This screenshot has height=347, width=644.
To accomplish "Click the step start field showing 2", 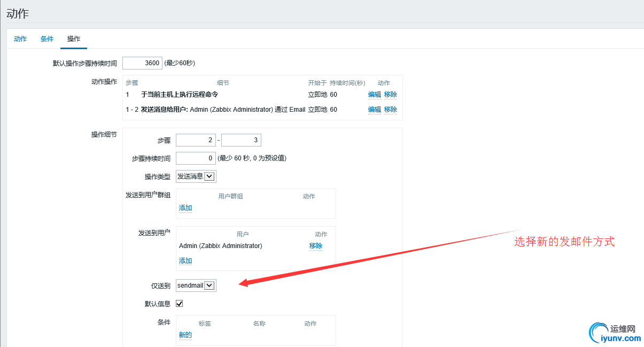I will [196, 141].
